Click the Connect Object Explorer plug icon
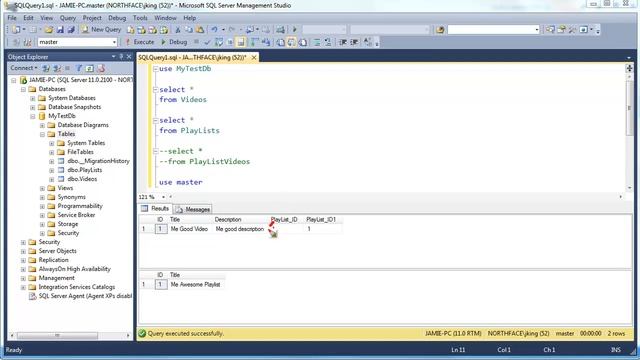 click(46, 68)
